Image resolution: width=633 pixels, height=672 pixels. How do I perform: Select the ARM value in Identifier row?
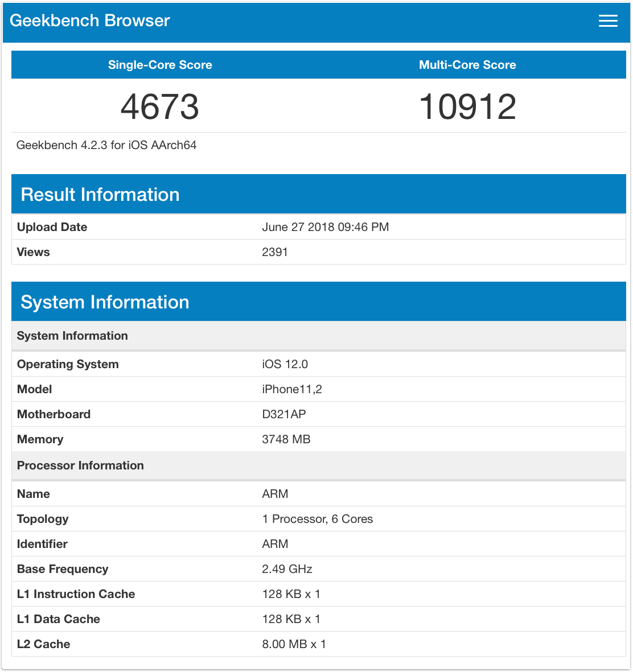(x=275, y=544)
